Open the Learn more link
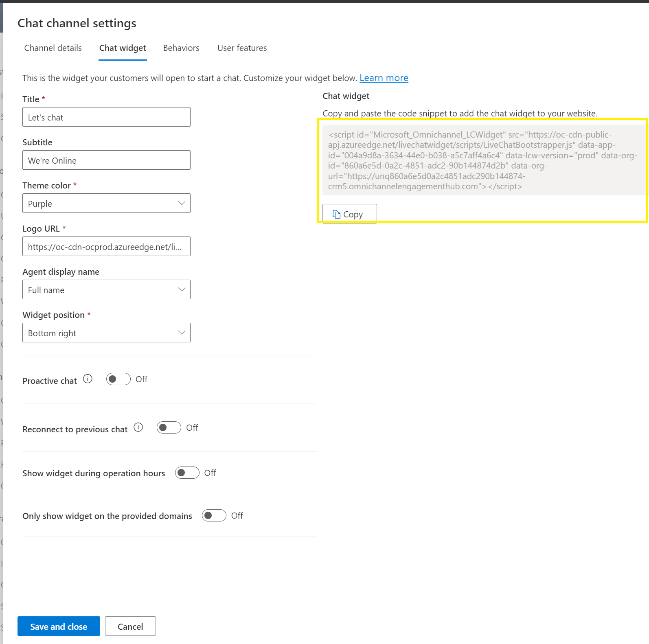 tap(384, 78)
